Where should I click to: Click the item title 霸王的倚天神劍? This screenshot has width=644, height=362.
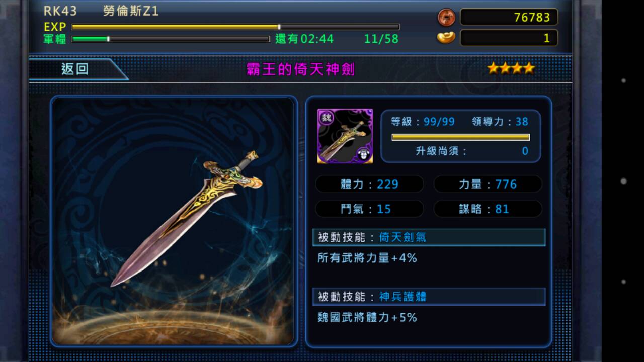pos(301,69)
